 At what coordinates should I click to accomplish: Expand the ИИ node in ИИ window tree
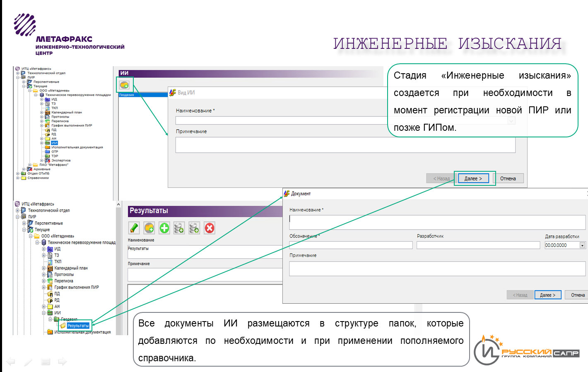(42, 143)
